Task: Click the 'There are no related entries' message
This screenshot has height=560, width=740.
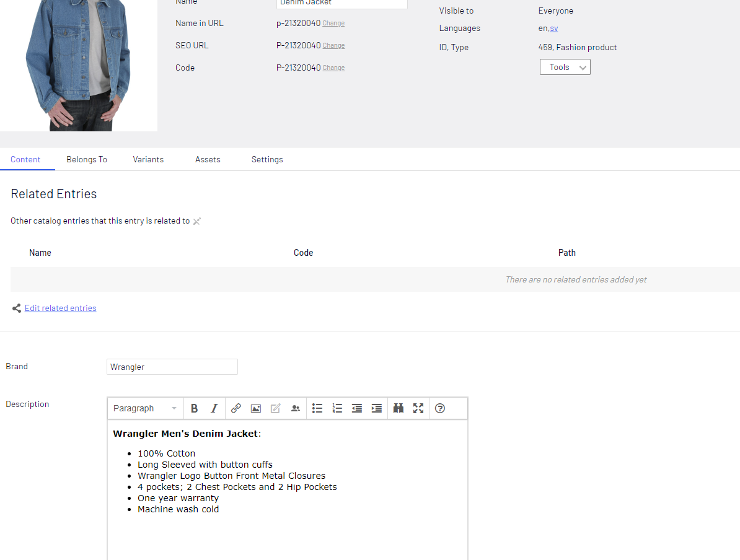Action: pyautogui.click(x=576, y=280)
